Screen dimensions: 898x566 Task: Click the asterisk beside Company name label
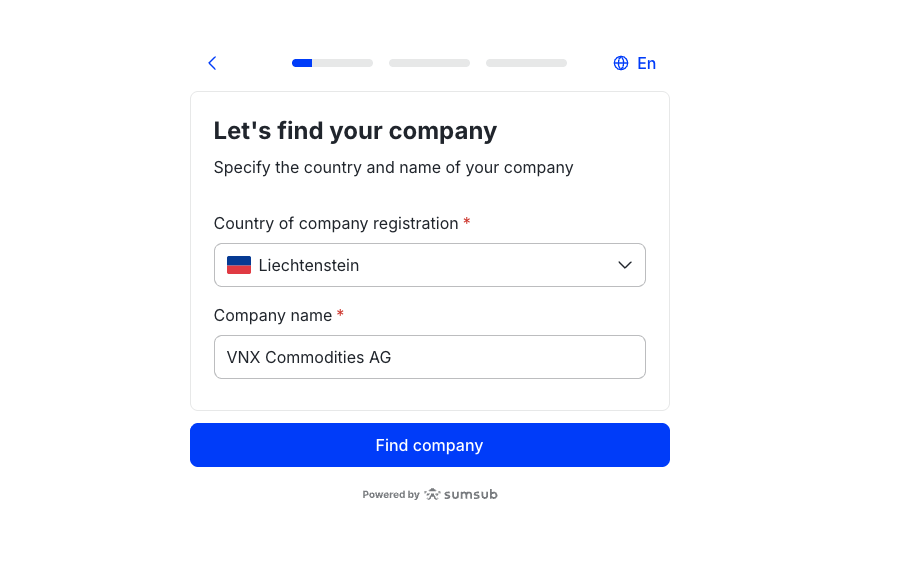(x=340, y=314)
